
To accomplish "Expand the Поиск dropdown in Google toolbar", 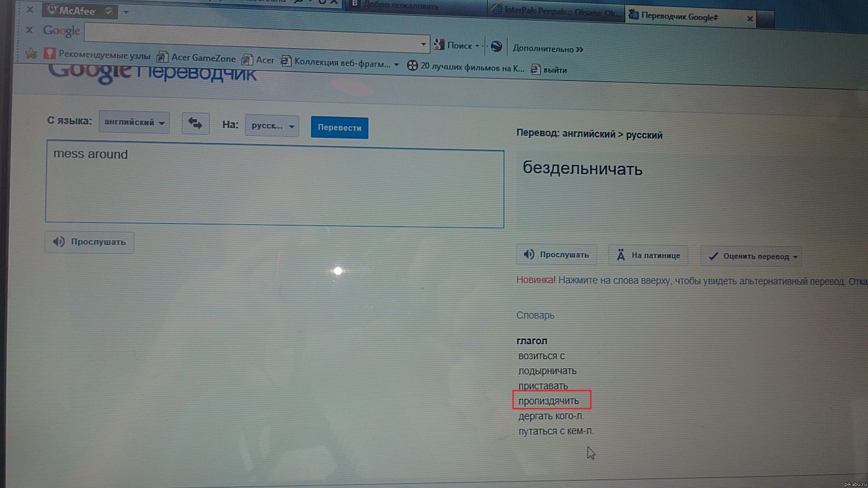I will tap(477, 46).
